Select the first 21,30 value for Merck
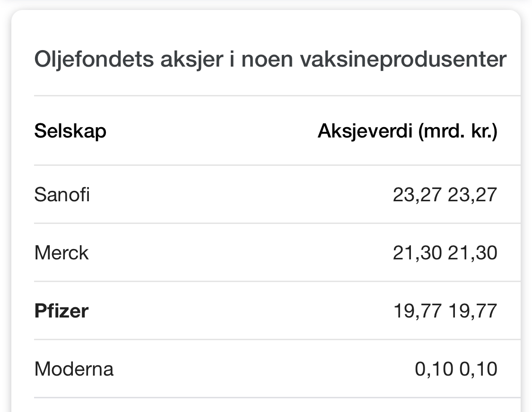Viewport: 532px width, 412px height. 417,253
